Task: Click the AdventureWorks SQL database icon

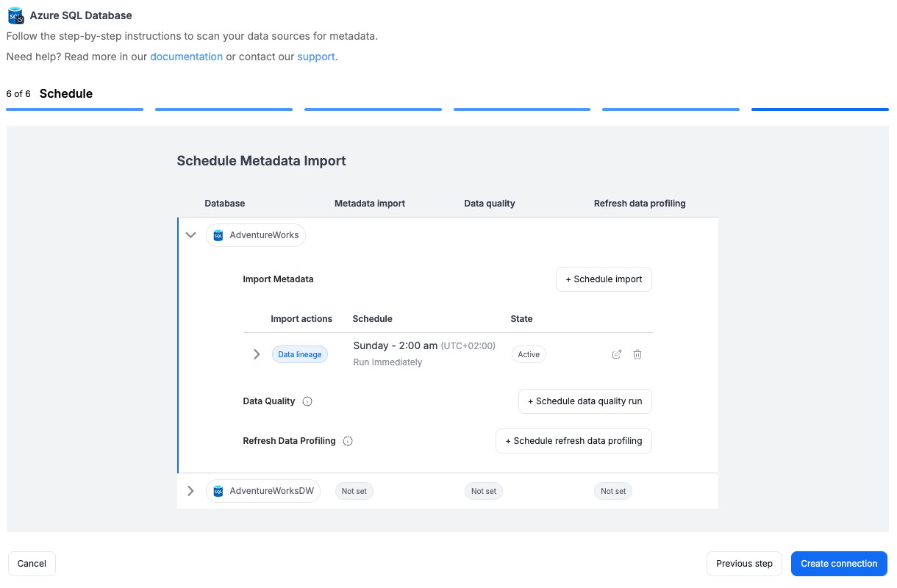Action: pos(218,235)
